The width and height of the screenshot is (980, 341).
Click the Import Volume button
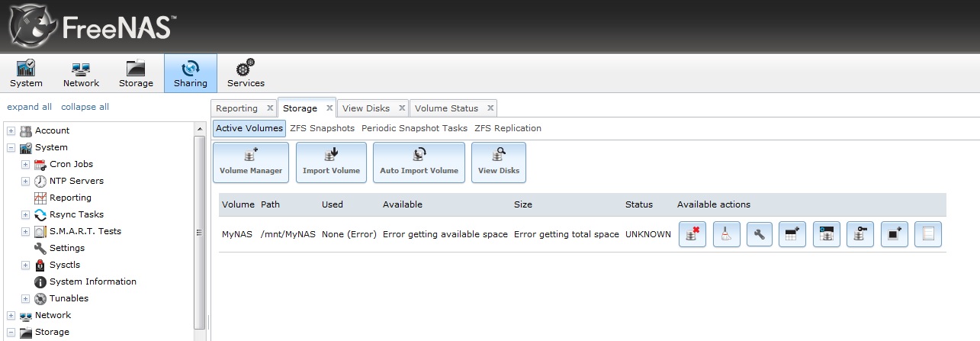pyautogui.click(x=331, y=162)
